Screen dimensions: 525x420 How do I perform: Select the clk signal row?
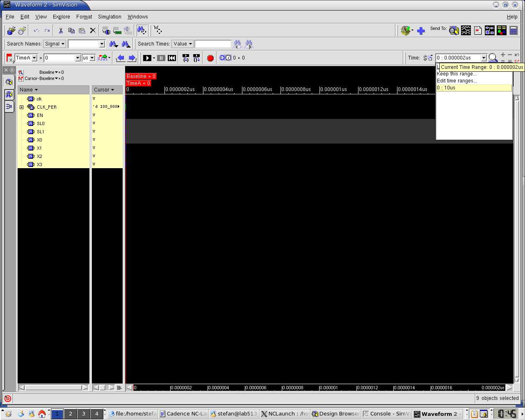[x=54, y=99]
